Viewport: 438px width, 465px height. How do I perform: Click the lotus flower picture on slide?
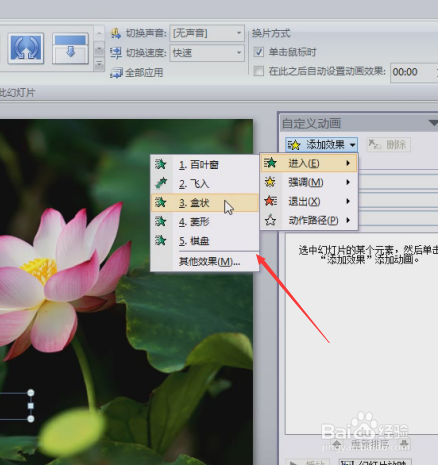(126, 292)
